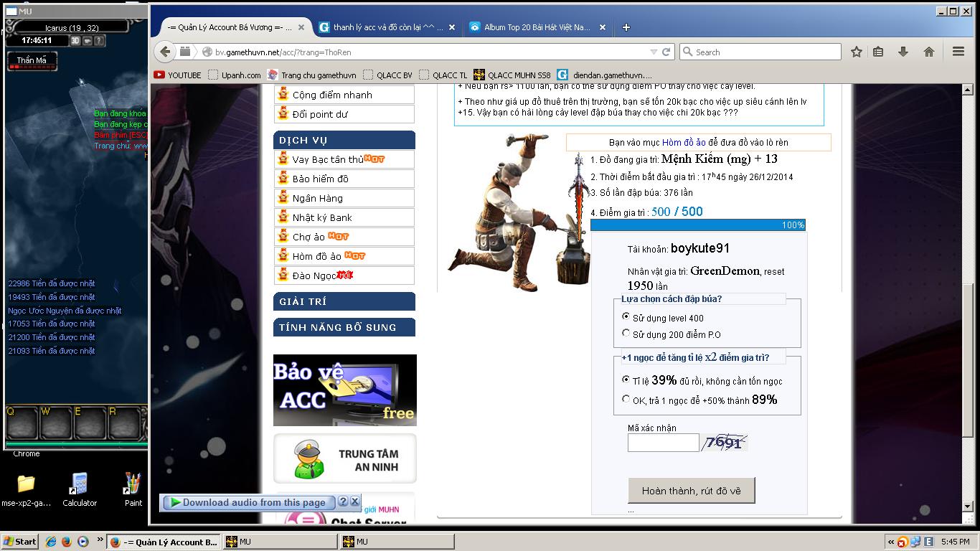The width and height of the screenshot is (980, 551).
Task: Click the help icon on download audio bar
Action: click(x=343, y=501)
